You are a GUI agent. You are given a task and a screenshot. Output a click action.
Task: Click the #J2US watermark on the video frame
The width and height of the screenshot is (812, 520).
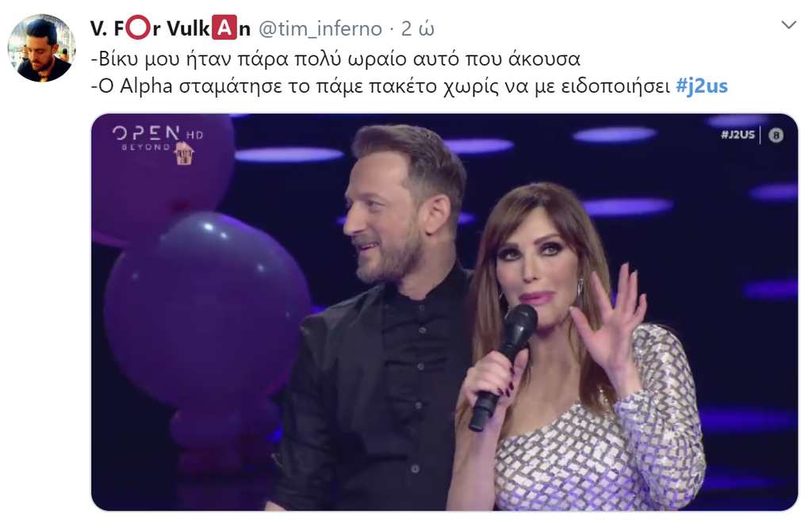pyautogui.click(x=737, y=135)
